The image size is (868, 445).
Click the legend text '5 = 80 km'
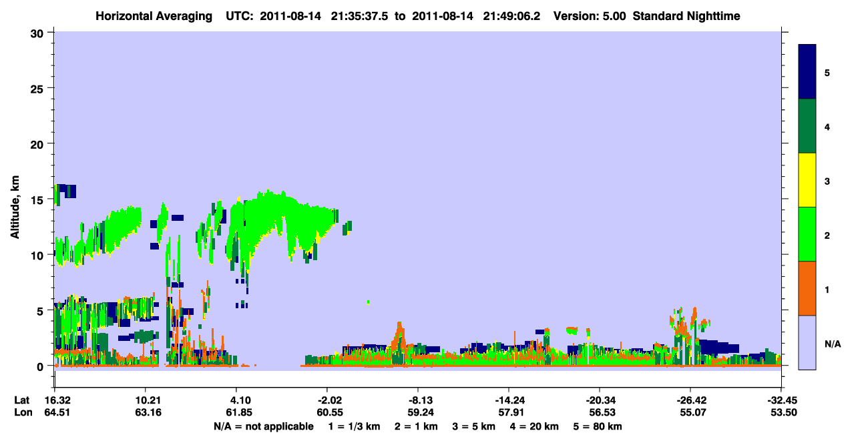(x=599, y=426)
